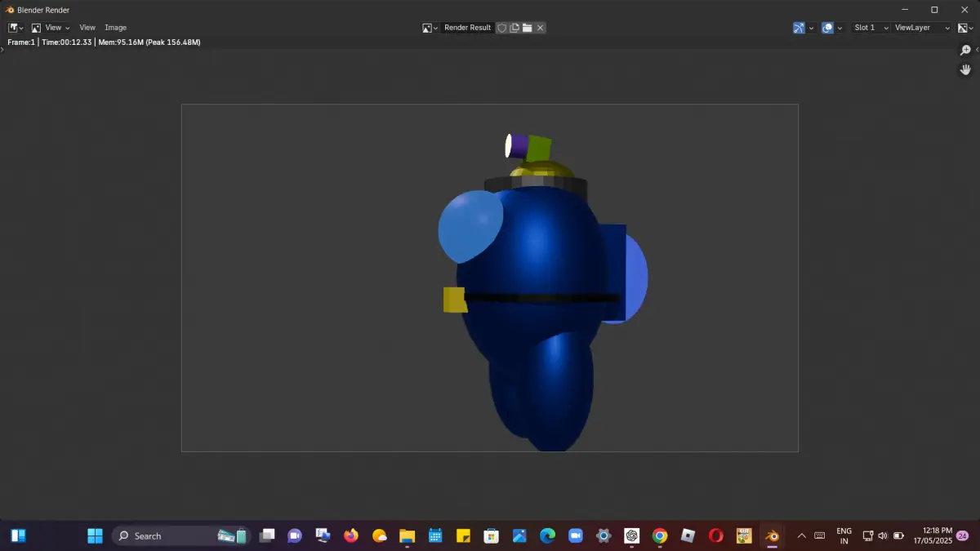The width and height of the screenshot is (980, 551).
Task: Open Firefox from taskbar
Action: (x=351, y=535)
